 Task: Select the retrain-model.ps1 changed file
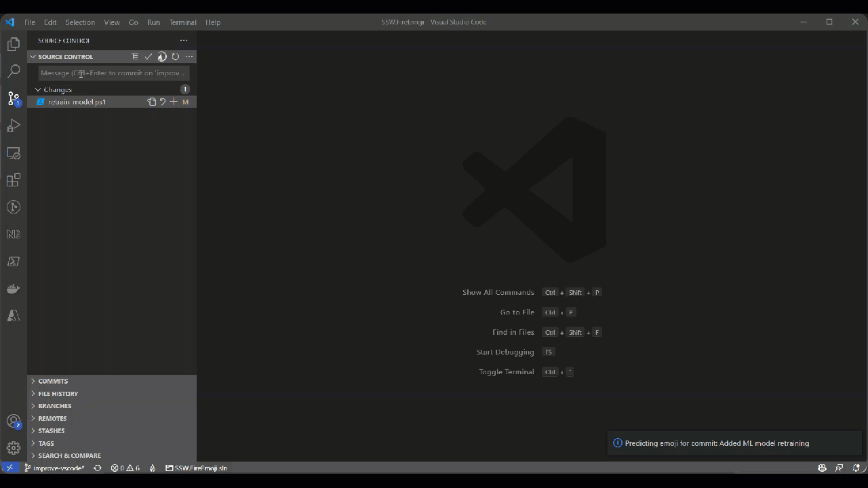tap(112, 102)
